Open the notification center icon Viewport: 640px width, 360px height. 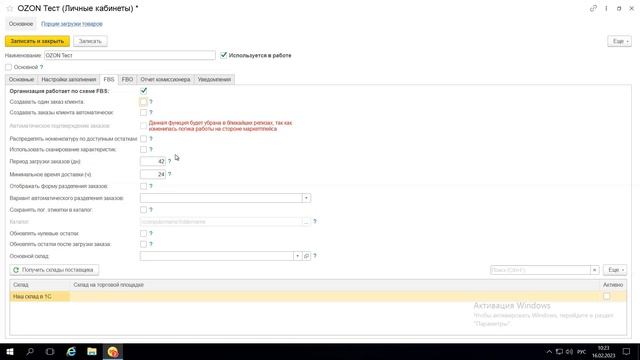tap(627, 351)
